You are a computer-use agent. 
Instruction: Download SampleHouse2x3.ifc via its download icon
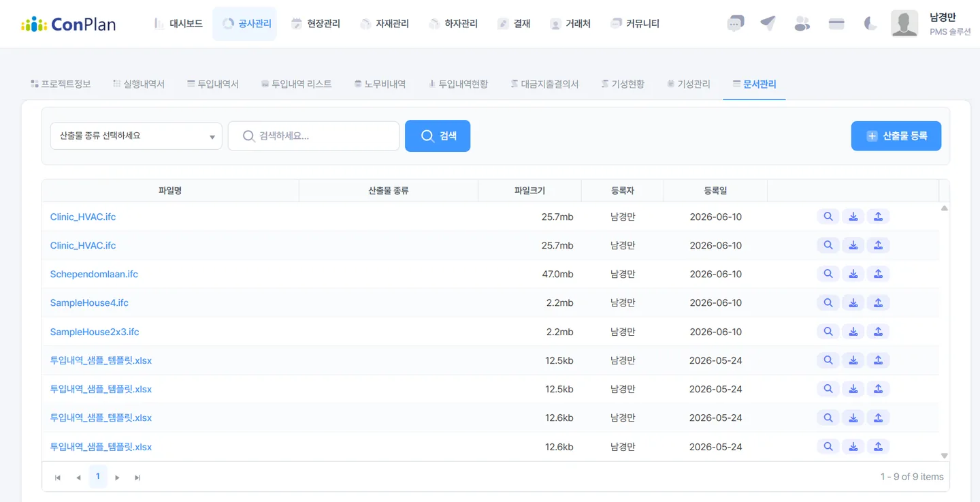(x=853, y=332)
